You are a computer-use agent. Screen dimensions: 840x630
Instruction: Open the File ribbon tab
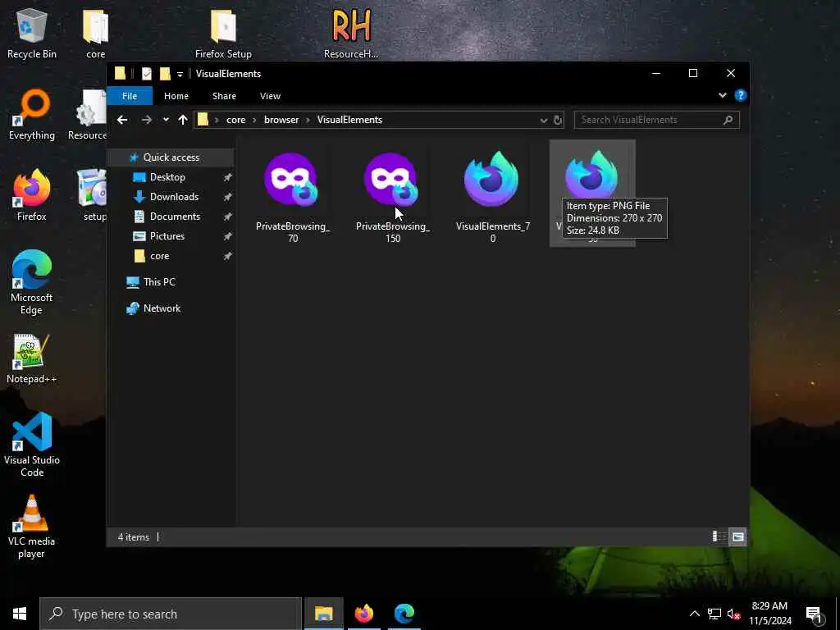pyautogui.click(x=130, y=96)
